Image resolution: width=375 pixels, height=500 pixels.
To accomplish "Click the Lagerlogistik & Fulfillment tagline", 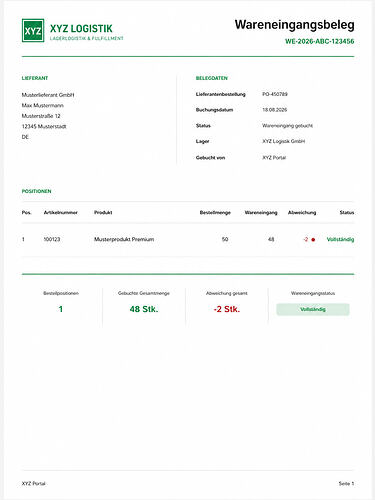I will pos(87,39).
